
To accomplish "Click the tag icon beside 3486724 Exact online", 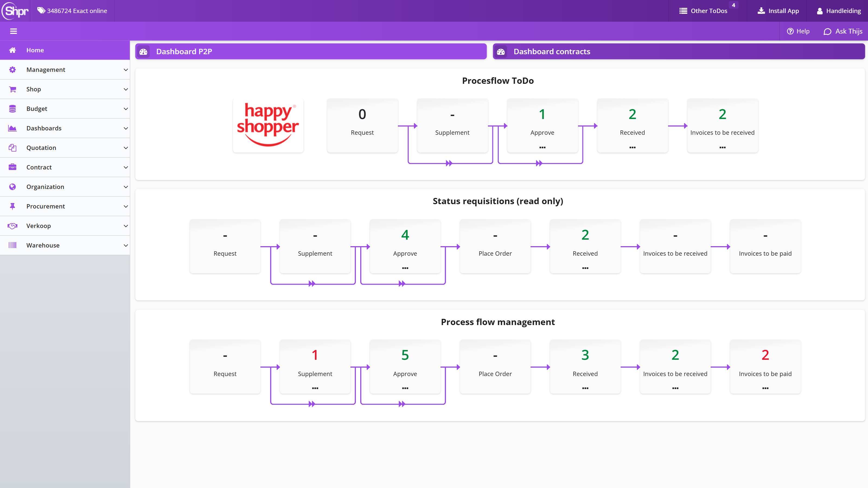I will (x=41, y=11).
